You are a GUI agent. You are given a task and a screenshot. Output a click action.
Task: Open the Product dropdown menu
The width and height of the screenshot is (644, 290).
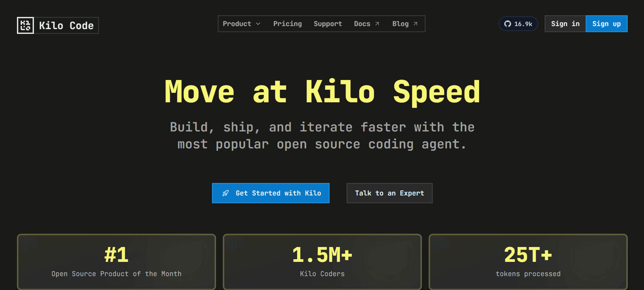(x=237, y=24)
